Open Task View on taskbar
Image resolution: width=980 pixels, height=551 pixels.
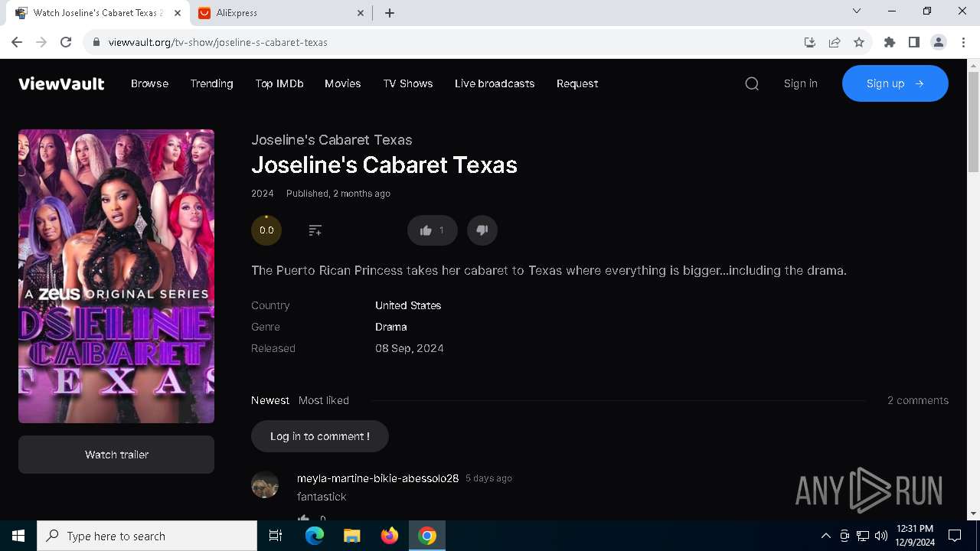coord(276,536)
